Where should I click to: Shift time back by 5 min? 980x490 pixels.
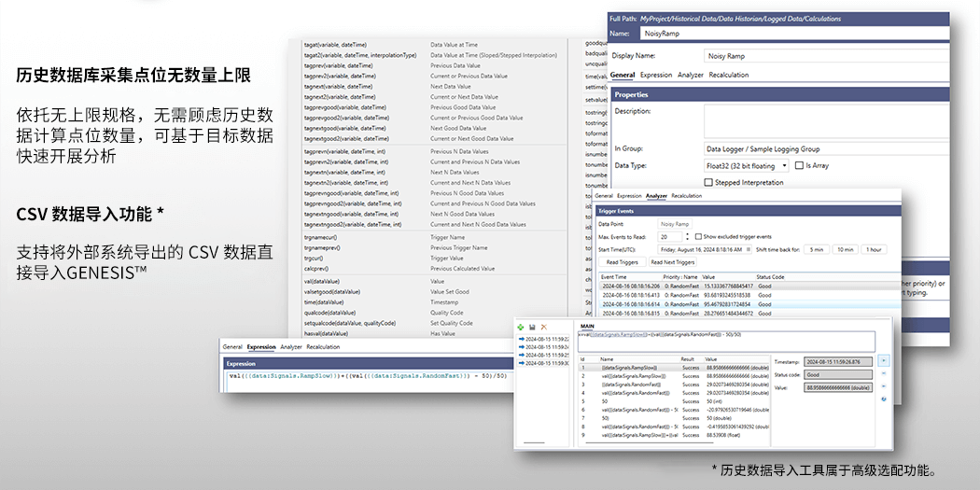817,249
